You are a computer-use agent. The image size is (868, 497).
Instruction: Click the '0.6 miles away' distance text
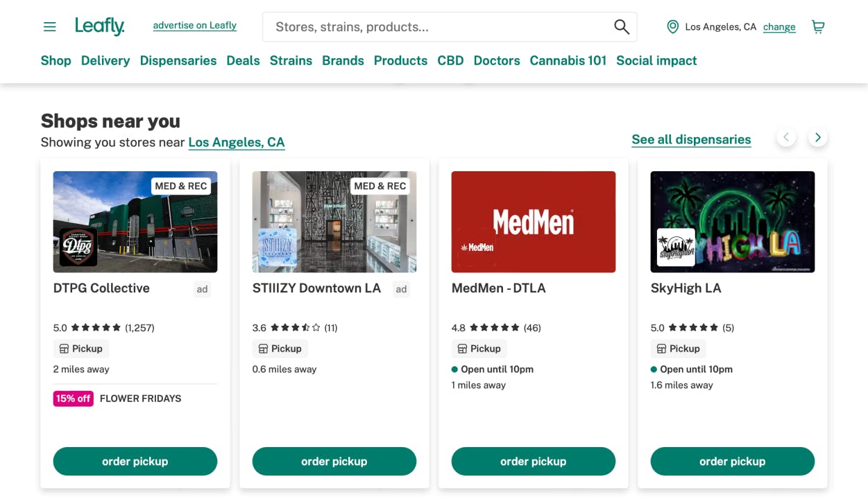(284, 369)
